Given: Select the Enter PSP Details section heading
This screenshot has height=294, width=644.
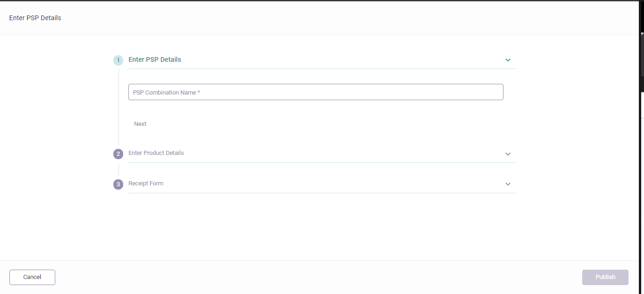Looking at the screenshot, I should pyautogui.click(x=155, y=59).
